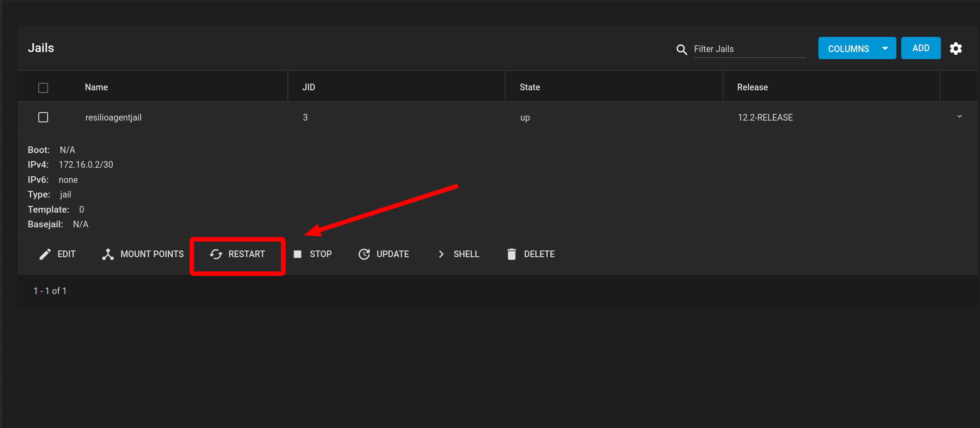Check the resilioagentjail row checkbox
The image size is (980, 428).
pyautogui.click(x=43, y=117)
